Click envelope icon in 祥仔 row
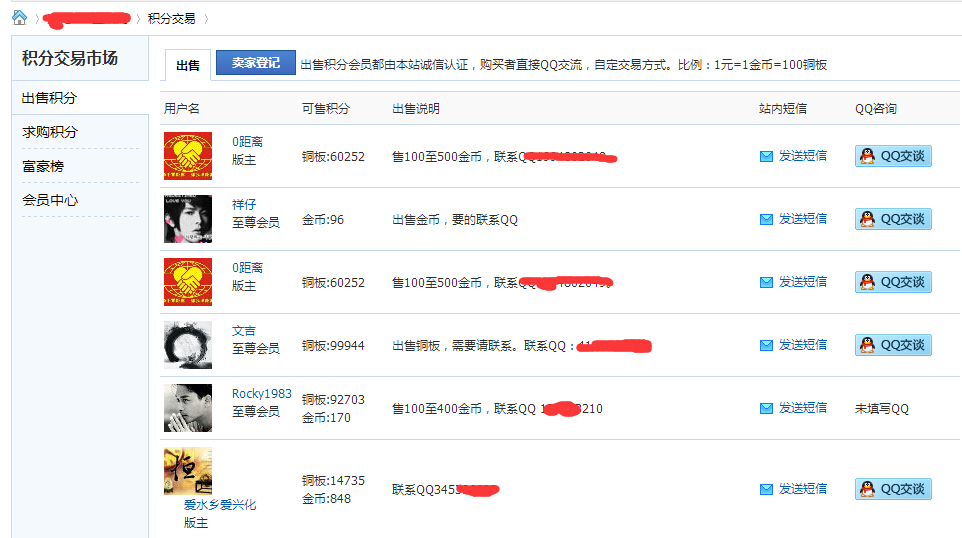Screen dimensions: 962x538 (x=766, y=220)
